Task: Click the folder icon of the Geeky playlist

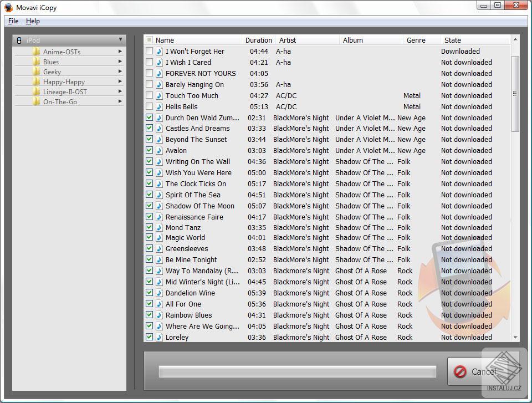Action: 37,72
